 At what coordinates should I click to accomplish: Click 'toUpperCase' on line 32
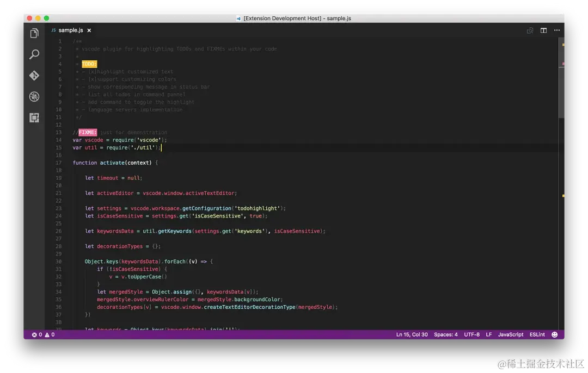(144, 277)
